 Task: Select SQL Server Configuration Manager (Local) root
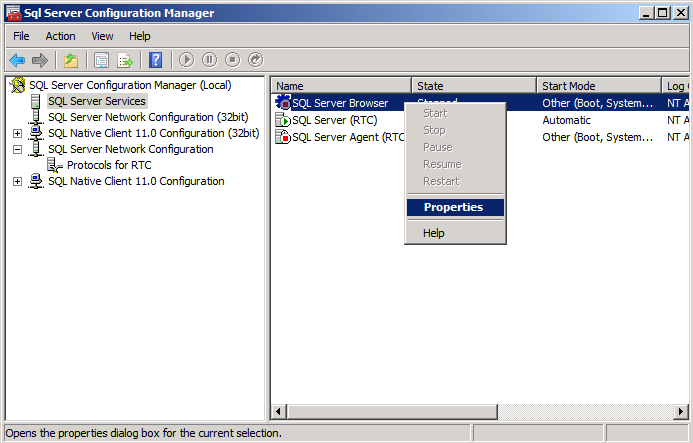coord(130,85)
